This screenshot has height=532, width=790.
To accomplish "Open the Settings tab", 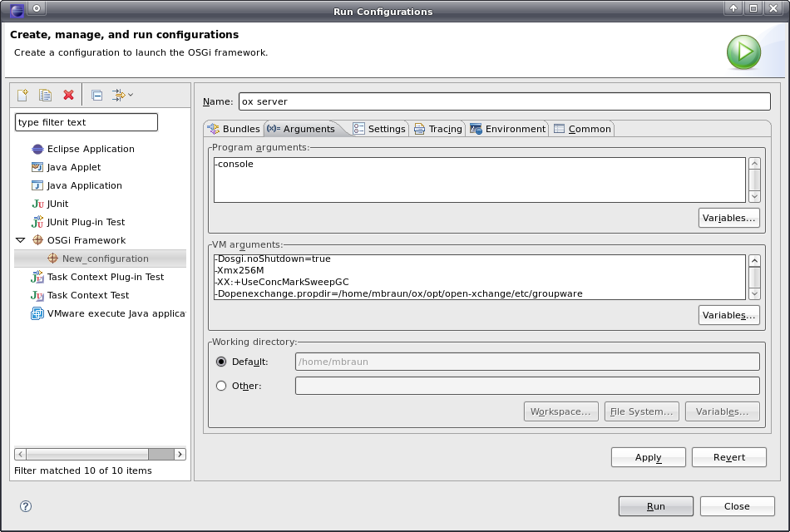I will [x=379, y=129].
